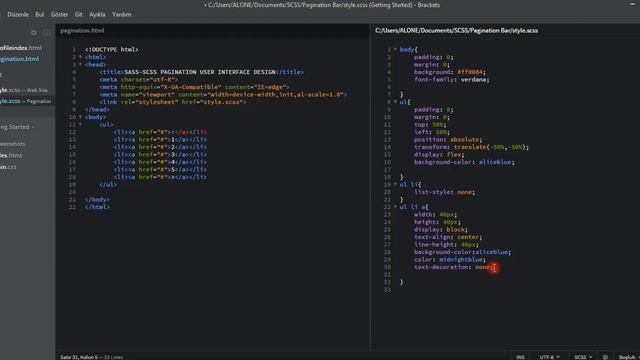Open the Git menu
The image size is (640, 360).
[x=78, y=14]
